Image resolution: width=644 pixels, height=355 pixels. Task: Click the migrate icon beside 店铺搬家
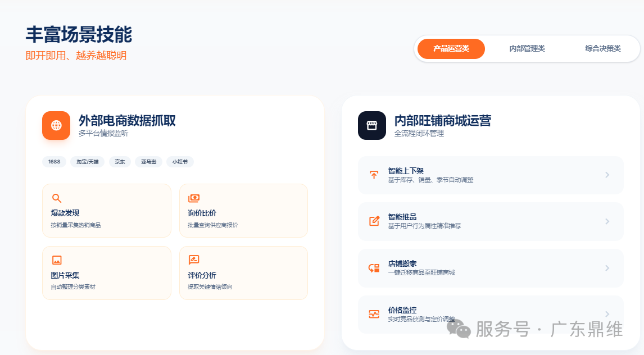[374, 268]
